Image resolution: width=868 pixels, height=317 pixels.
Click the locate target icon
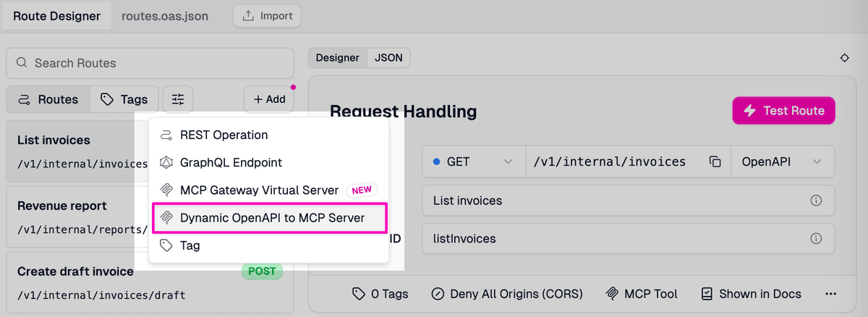tap(844, 59)
